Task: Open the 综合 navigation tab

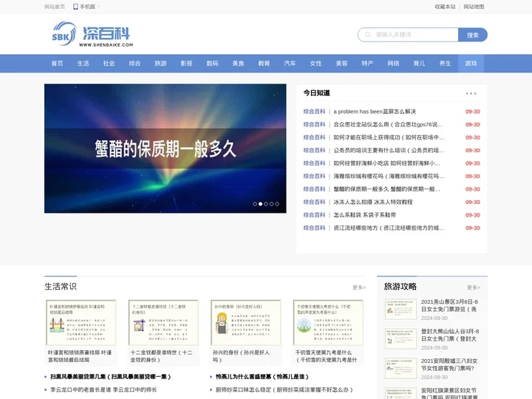Action: [134, 64]
